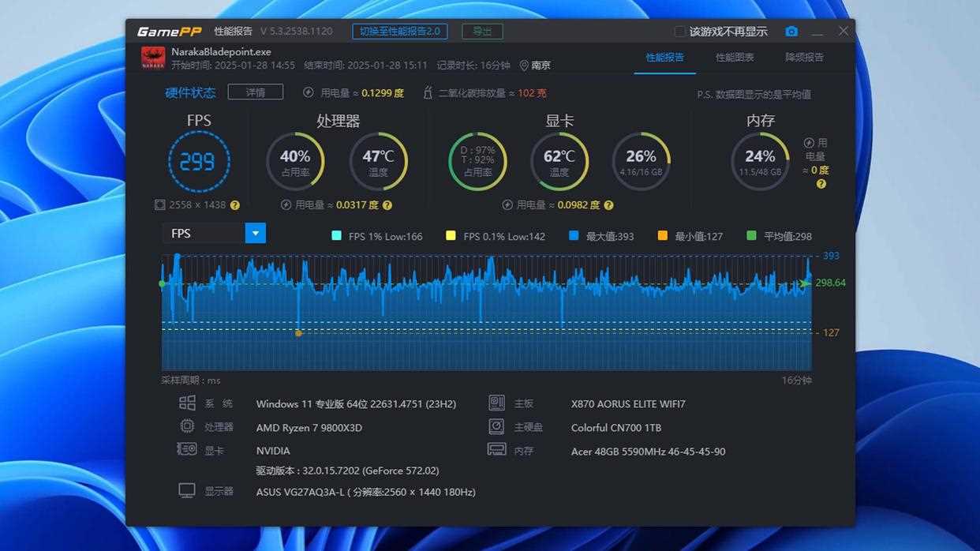This screenshot has width=980, height=551.
Task: Click the X870 AORUS ELITE WIFI7 text
Action: pyautogui.click(x=628, y=404)
